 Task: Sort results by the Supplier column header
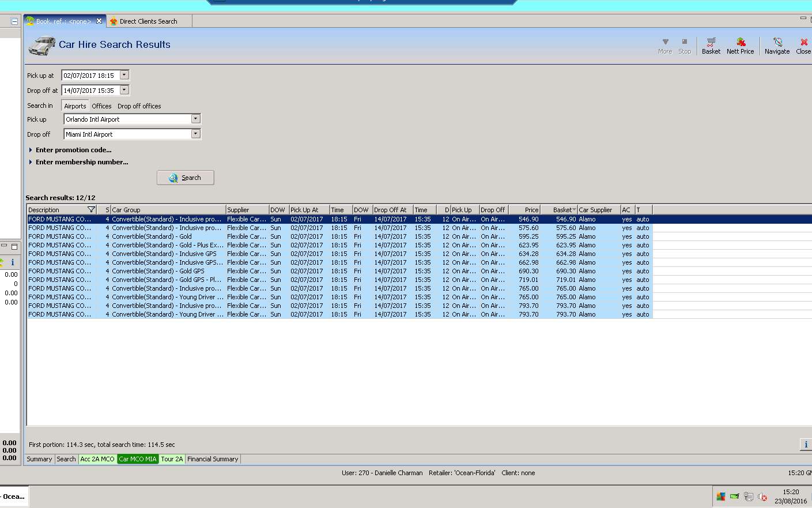tap(247, 210)
